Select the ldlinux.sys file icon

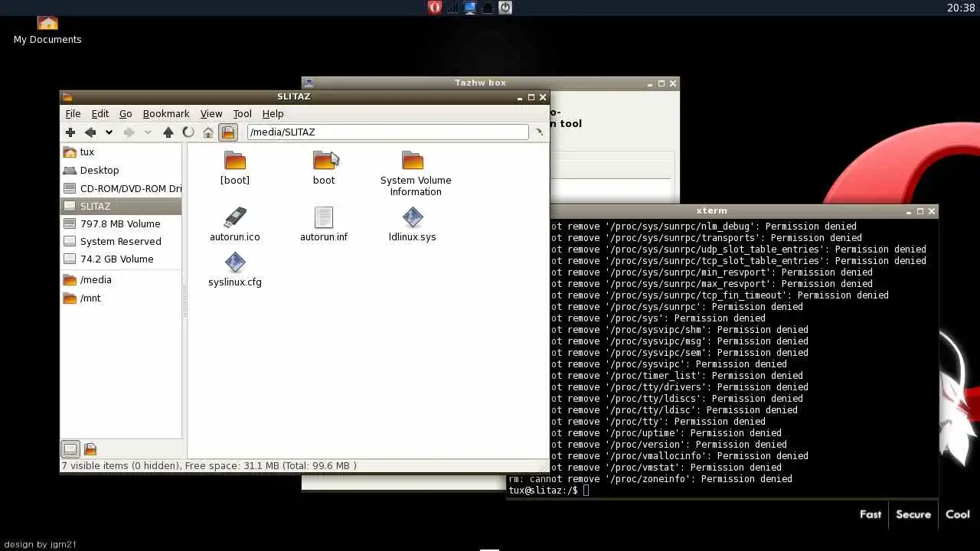(x=413, y=217)
